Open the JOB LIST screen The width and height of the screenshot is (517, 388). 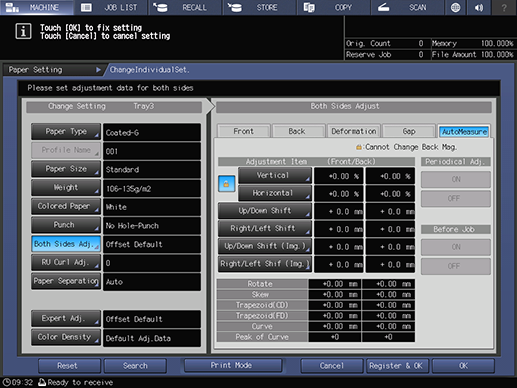tap(110, 7)
